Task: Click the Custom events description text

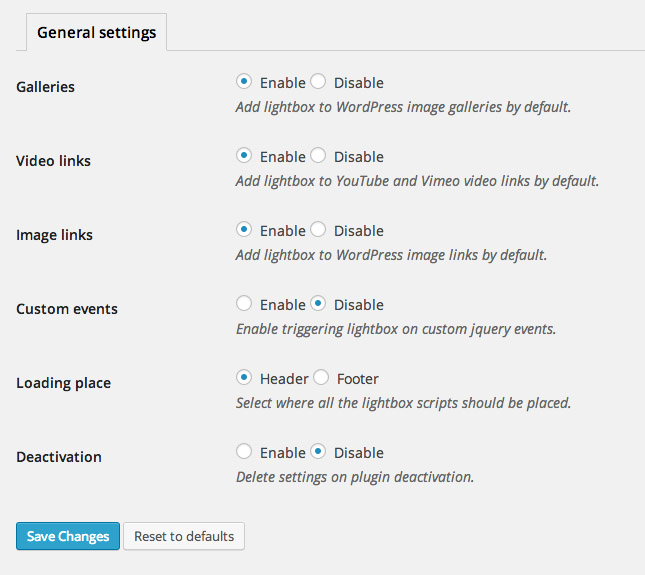Action: click(x=396, y=329)
